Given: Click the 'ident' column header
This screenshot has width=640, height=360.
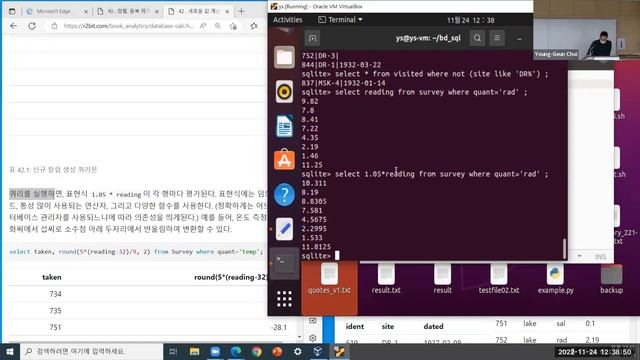Looking at the screenshot, I should point(355,327).
